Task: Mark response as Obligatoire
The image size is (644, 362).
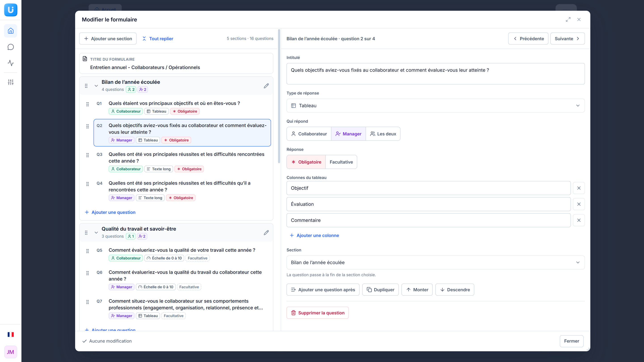Action: 306,162
